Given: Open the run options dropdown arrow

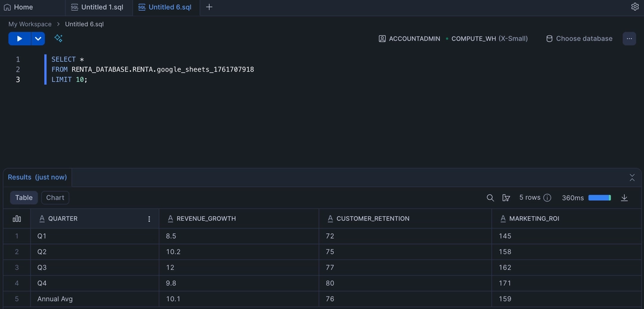Looking at the screenshot, I should click(38, 39).
